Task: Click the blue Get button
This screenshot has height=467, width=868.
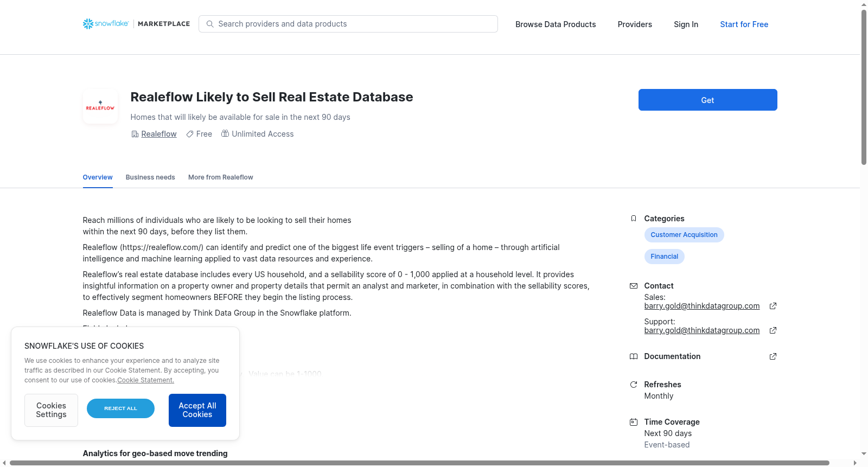Action: 708,100
